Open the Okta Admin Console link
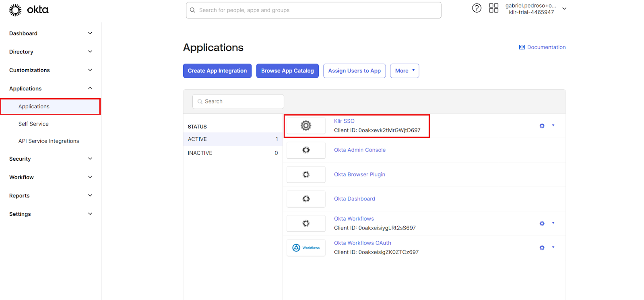This screenshot has width=644, height=300. point(360,150)
